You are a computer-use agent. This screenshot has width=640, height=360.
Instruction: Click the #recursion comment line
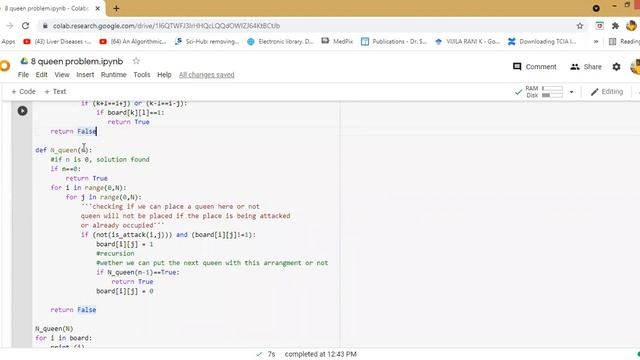(115, 253)
